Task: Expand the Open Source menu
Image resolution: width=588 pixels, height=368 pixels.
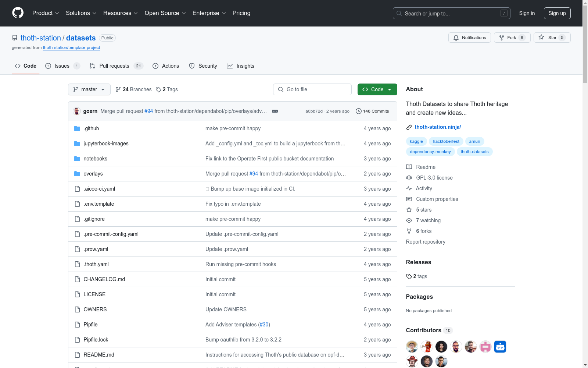Action: coord(165,13)
